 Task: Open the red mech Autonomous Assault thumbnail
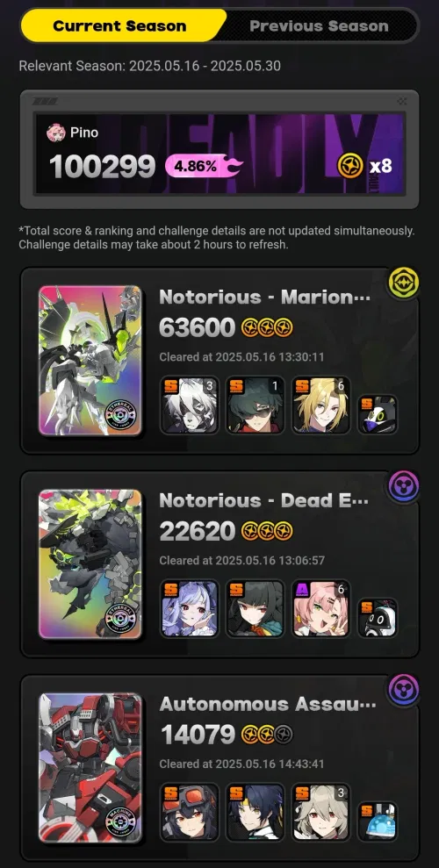[x=90, y=768]
